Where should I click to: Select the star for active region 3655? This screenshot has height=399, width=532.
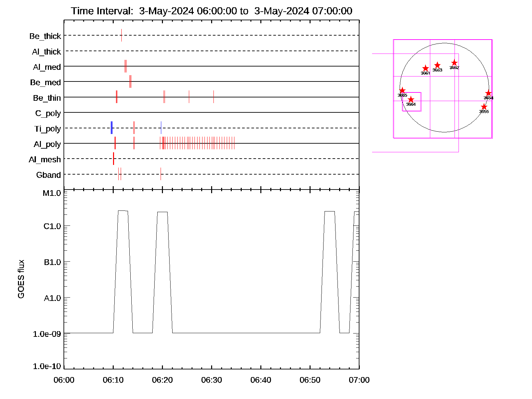pos(484,107)
